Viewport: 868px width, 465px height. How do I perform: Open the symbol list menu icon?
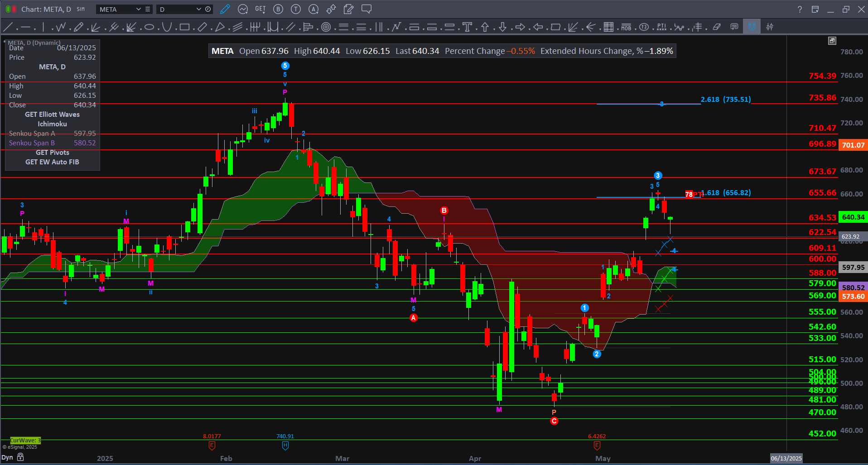(x=148, y=9)
